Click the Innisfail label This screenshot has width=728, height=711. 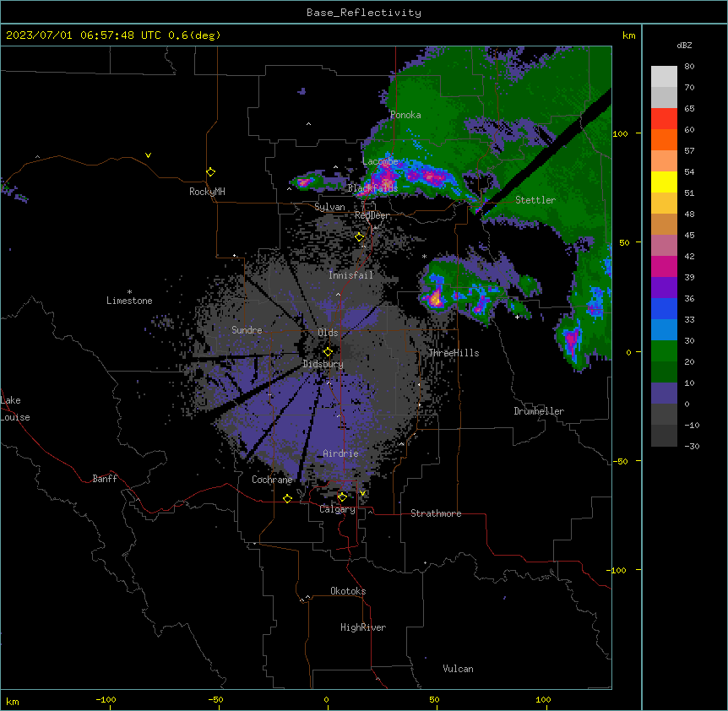(x=351, y=275)
